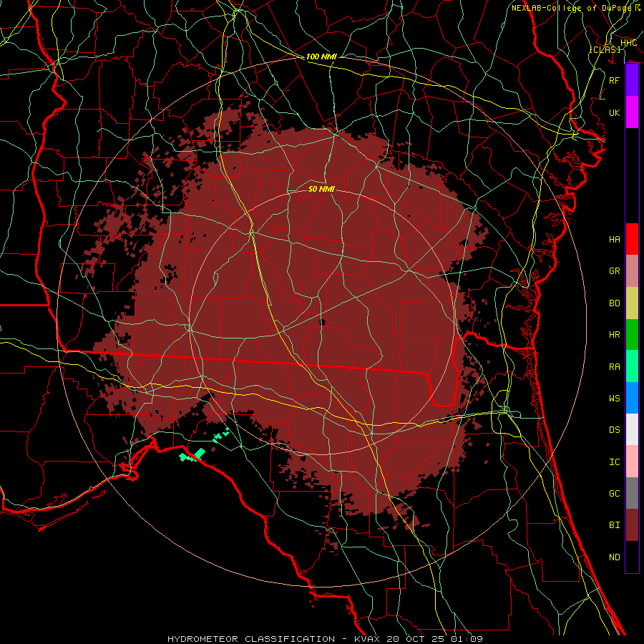
Task: Click the white DS legend color swatch
Action: (632, 429)
